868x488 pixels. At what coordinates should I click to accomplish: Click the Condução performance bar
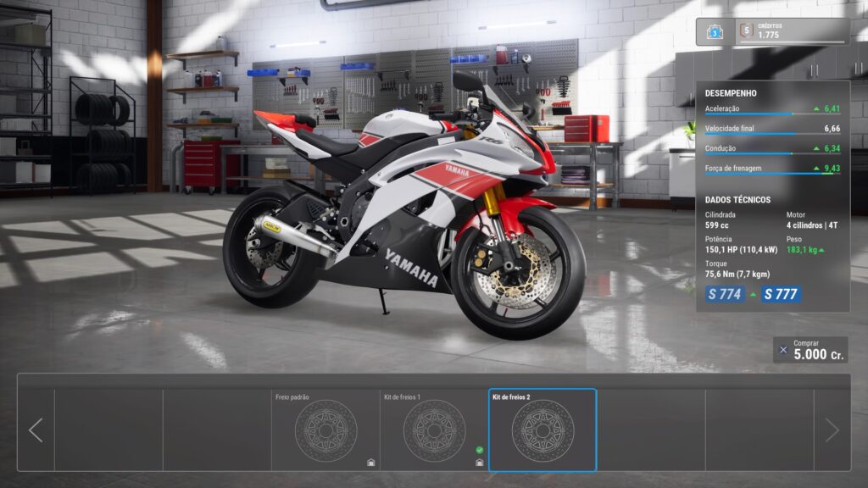pos(772,154)
